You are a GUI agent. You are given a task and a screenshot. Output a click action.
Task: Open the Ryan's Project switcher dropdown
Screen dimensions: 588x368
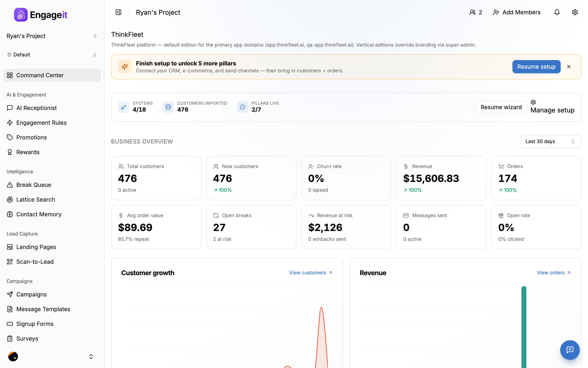point(52,36)
